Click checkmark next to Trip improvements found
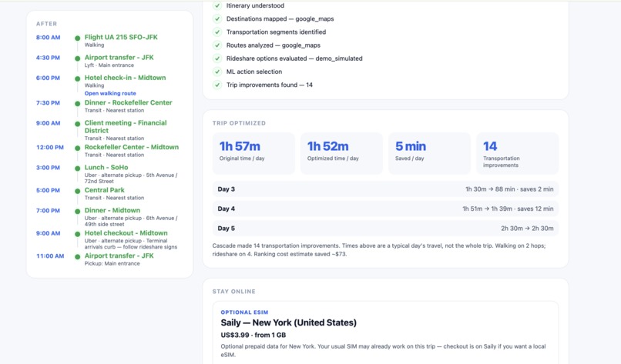This screenshot has width=621, height=364. click(217, 85)
